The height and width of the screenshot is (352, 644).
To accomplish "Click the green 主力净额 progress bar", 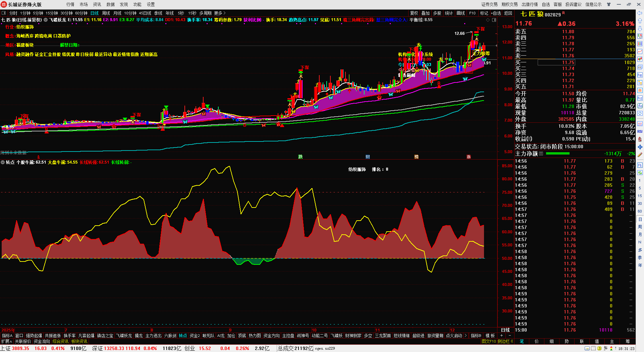I will [x=558, y=154].
